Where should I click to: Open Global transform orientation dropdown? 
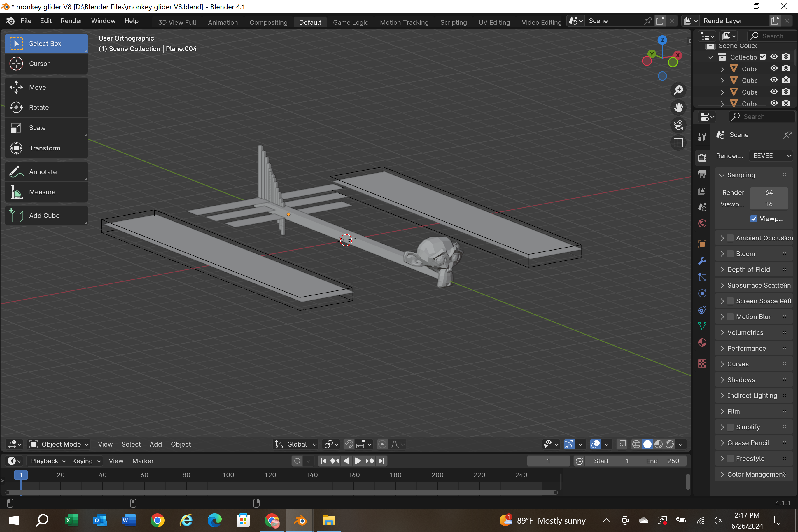pyautogui.click(x=295, y=444)
